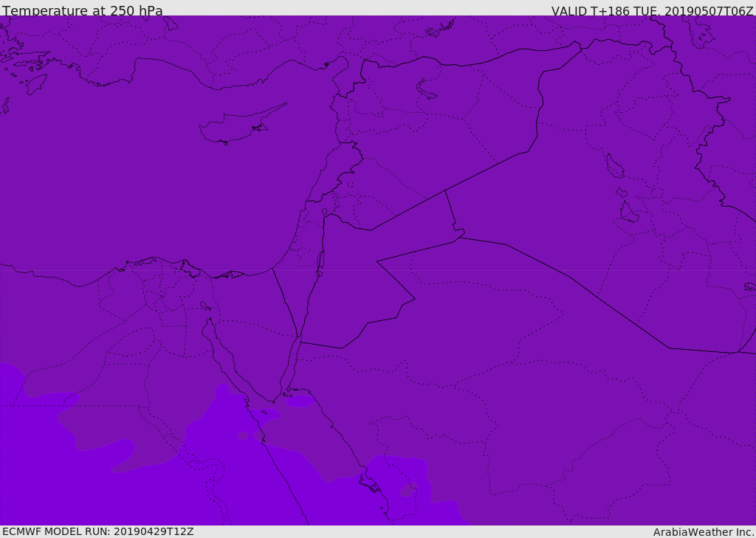Viewport: 756px width, 538px height.
Task: Click the 'ArabiaWeather Inc' credit text
Action: click(703, 532)
